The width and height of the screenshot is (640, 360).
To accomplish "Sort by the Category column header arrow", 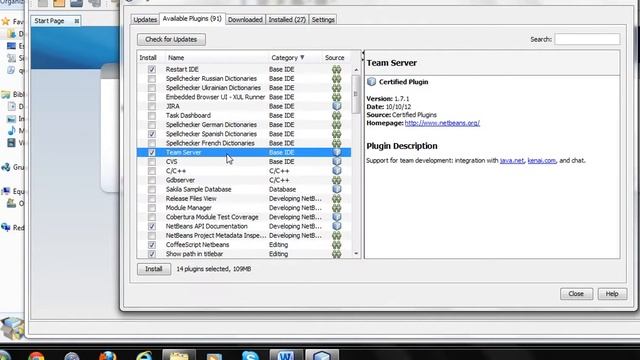I will 302,58.
